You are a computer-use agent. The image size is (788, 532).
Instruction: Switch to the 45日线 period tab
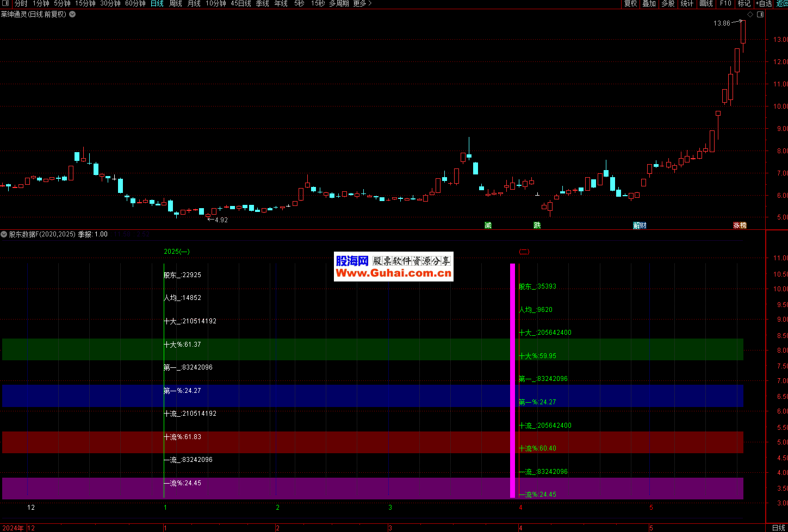[241, 3]
